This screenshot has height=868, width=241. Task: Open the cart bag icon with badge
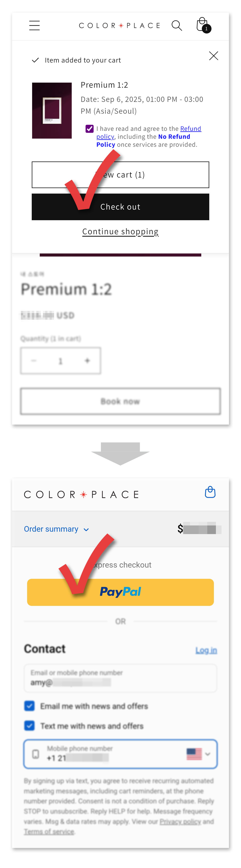pyautogui.click(x=203, y=25)
